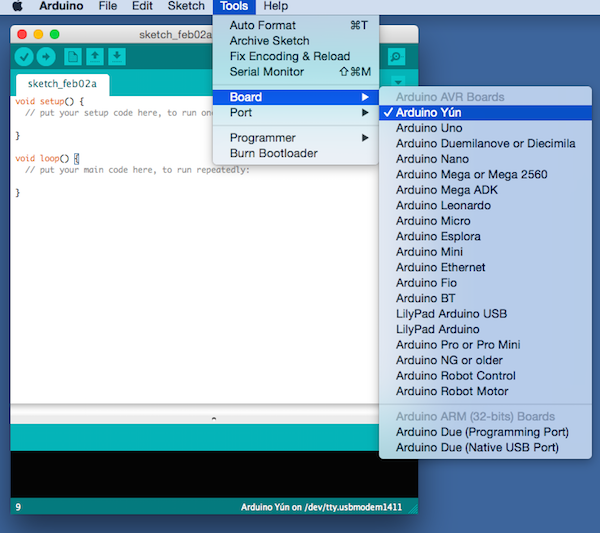
Task: Click the console divider collapse arrow
Action: coord(214,419)
